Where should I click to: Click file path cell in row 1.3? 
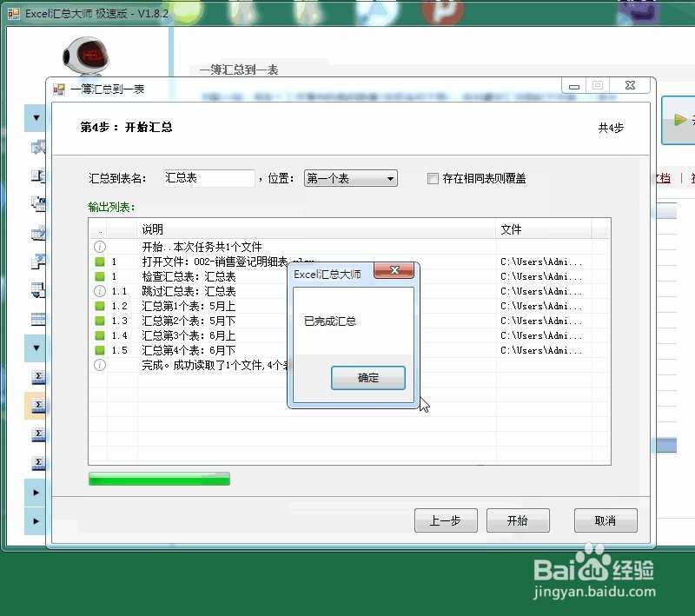544,321
